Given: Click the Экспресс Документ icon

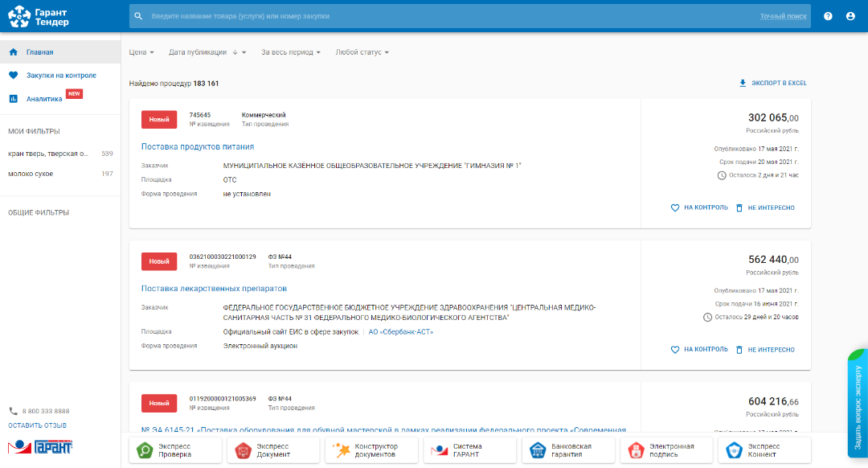Looking at the screenshot, I should (x=243, y=450).
